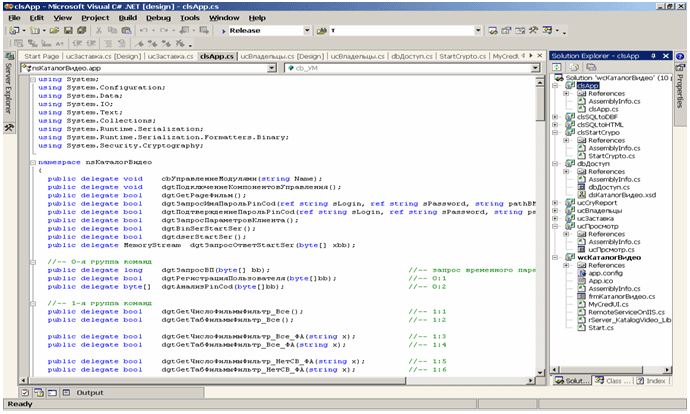690x414 pixels.
Task: Open the Build menu
Action: click(128, 18)
